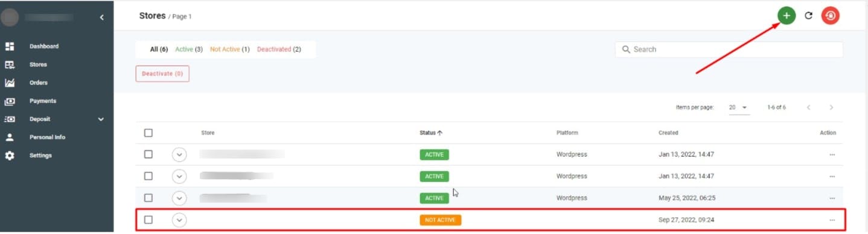
Task: Click the 1-6 of 6 pagination text
Action: click(776, 107)
